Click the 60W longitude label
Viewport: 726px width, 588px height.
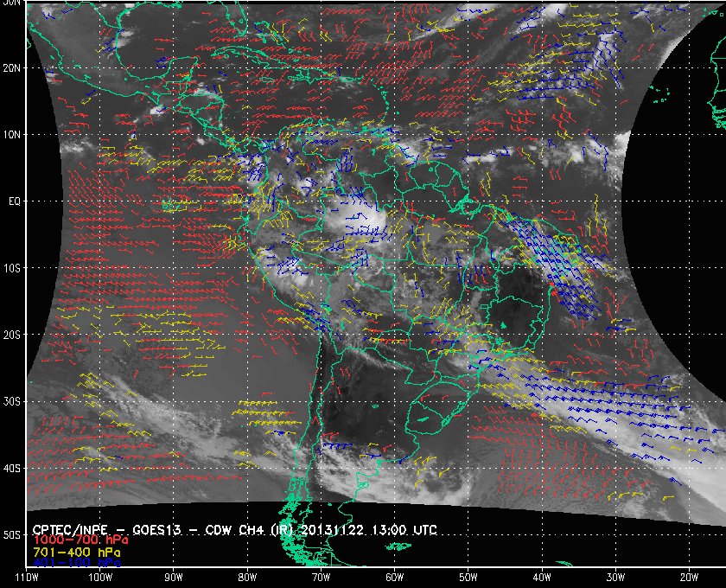click(x=394, y=578)
